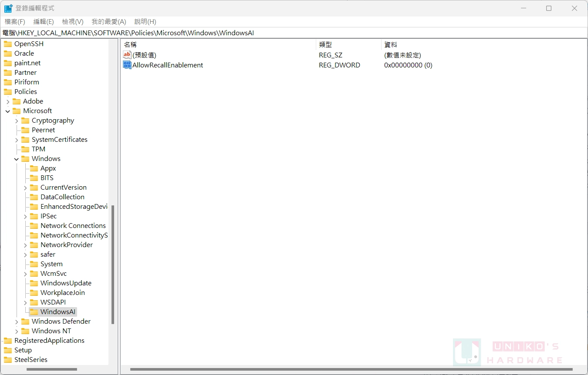The height and width of the screenshot is (375, 588).
Task: Select the RegisteredApplications folder icon
Action: [x=8, y=341]
